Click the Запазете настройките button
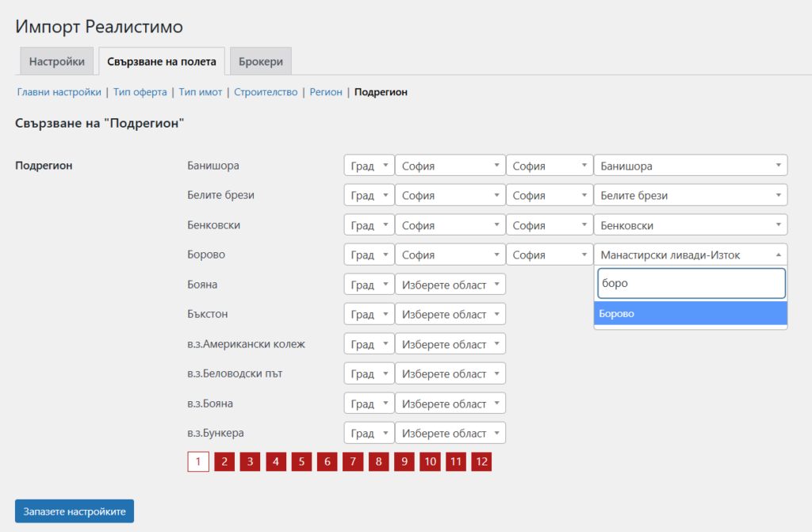This screenshot has height=532, width=812. tap(75, 511)
